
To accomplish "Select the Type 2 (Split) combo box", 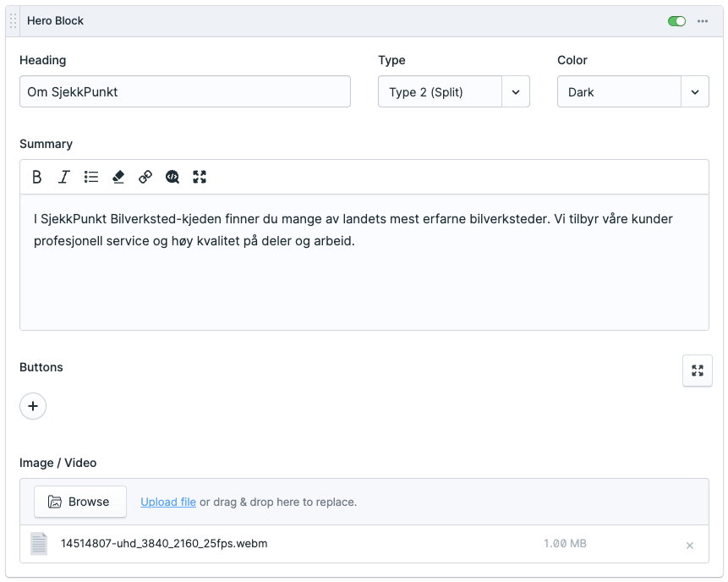I will coord(440,92).
